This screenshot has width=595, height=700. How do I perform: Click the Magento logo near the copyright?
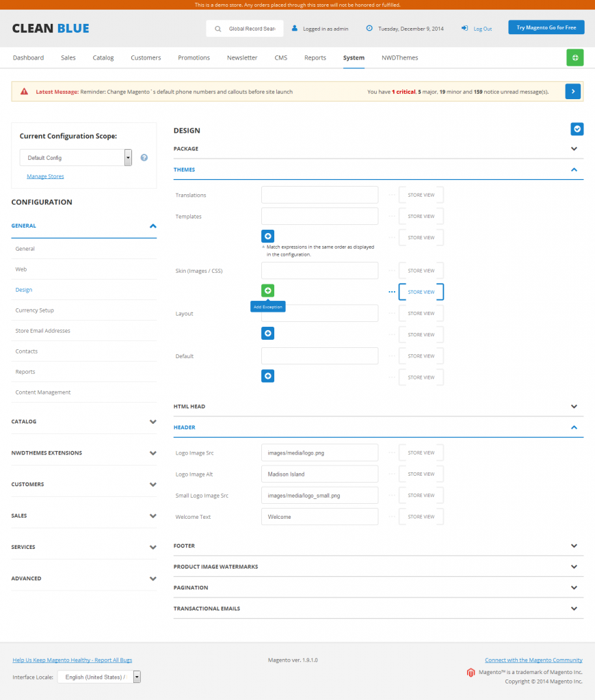[471, 672]
